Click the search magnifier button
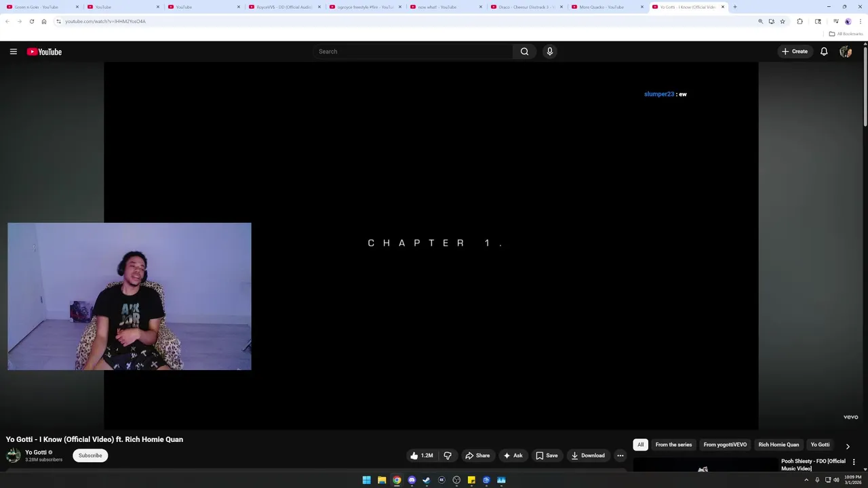 (x=524, y=52)
